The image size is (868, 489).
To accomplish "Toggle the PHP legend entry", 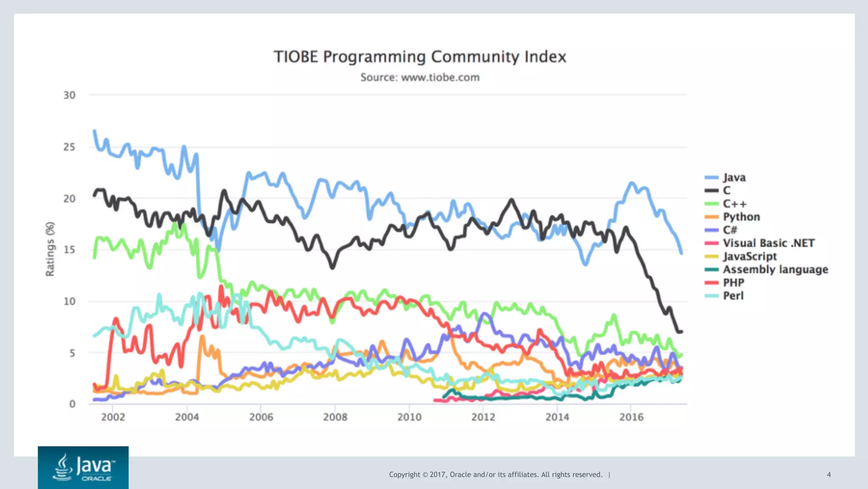I will click(733, 283).
